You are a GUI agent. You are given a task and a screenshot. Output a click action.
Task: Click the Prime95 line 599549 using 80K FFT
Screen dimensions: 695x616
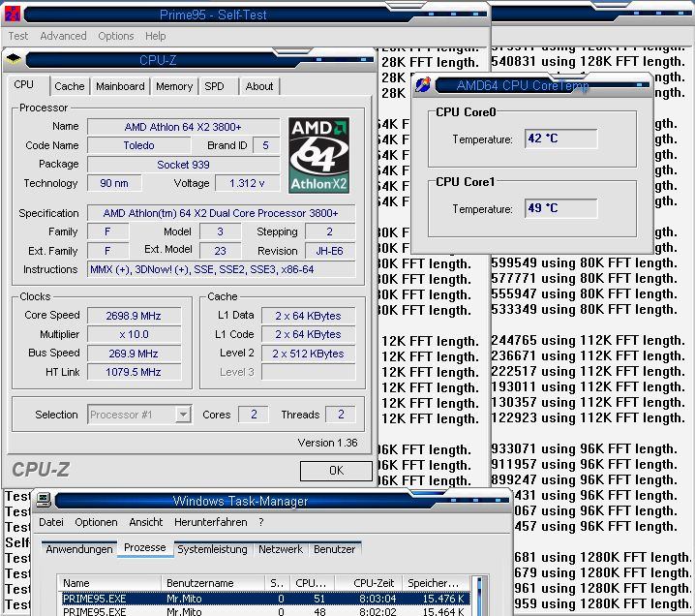click(x=585, y=263)
